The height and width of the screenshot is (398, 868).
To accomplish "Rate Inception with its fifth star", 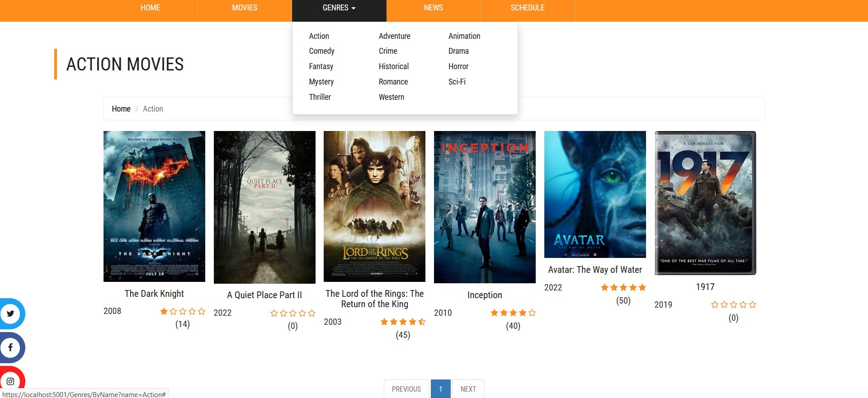I will click(x=532, y=313).
